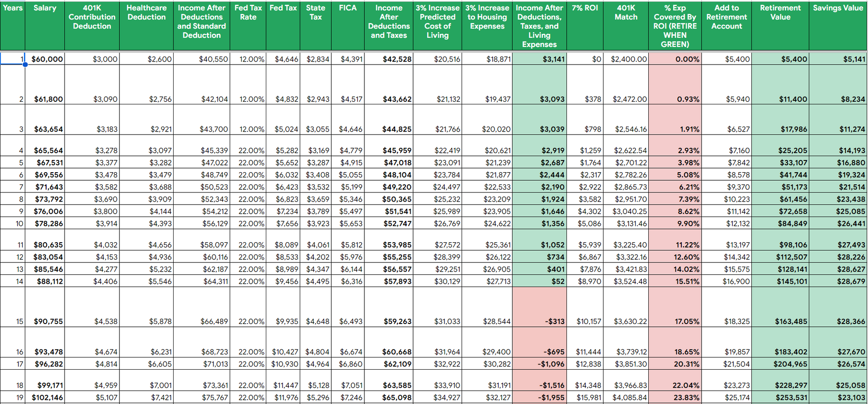
Task: Click the Add to Retirement Account header
Action: point(726,25)
